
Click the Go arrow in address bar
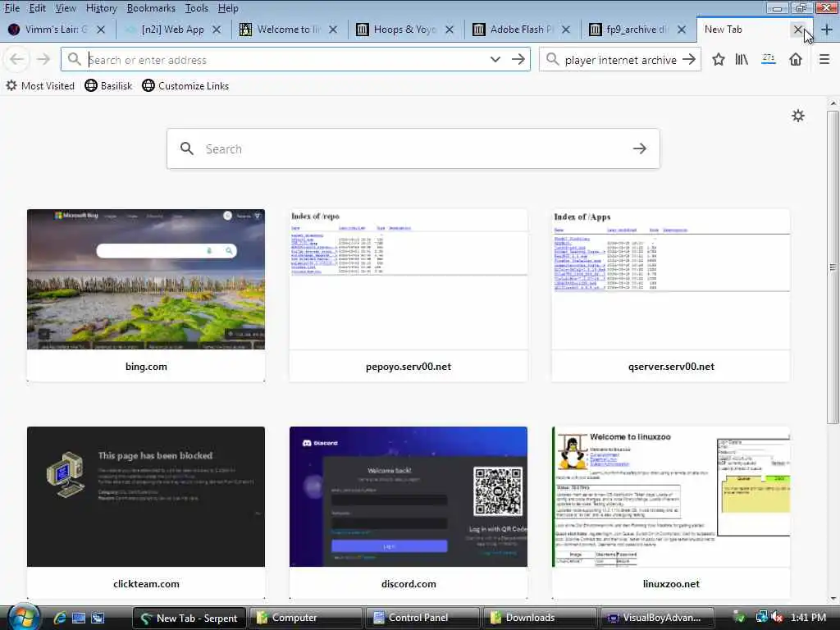tap(518, 59)
